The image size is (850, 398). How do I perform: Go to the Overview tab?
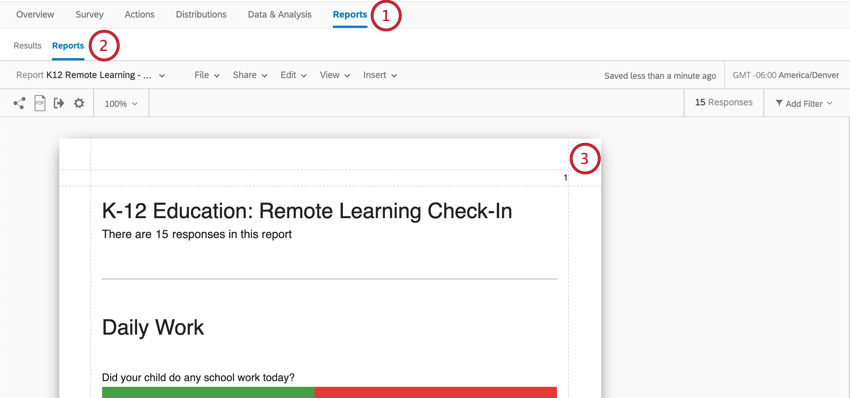tap(35, 15)
